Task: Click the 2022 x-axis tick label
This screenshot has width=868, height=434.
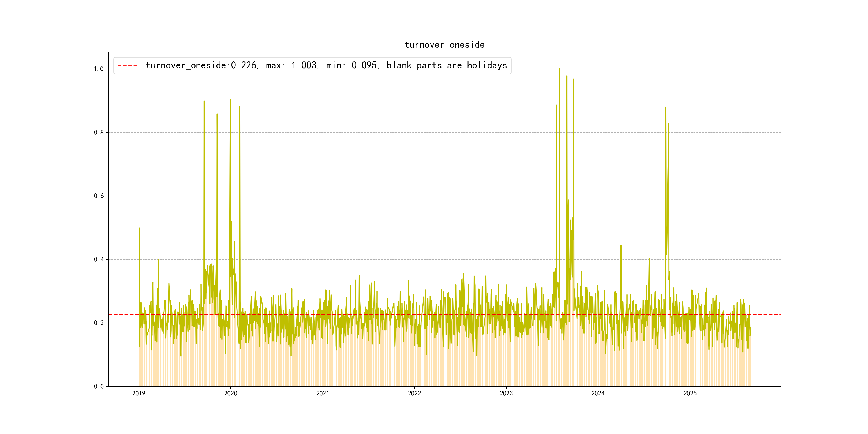Action: (x=414, y=393)
